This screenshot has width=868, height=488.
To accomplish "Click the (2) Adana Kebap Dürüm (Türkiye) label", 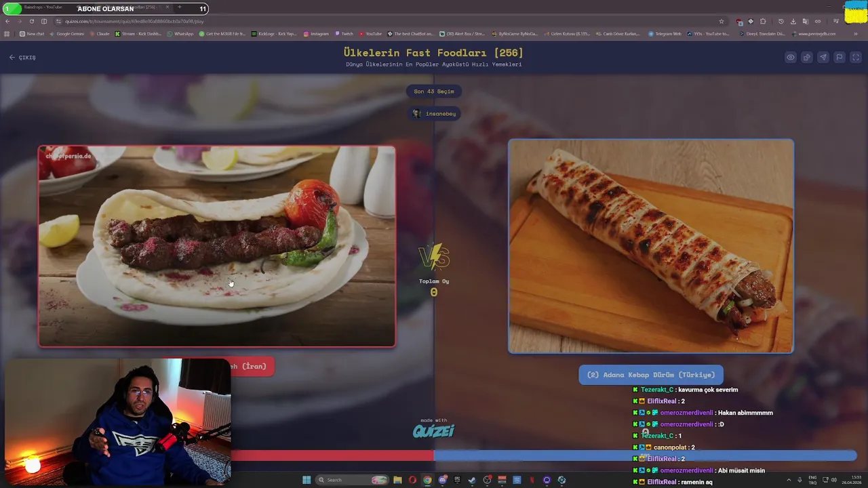I will [x=651, y=375].
